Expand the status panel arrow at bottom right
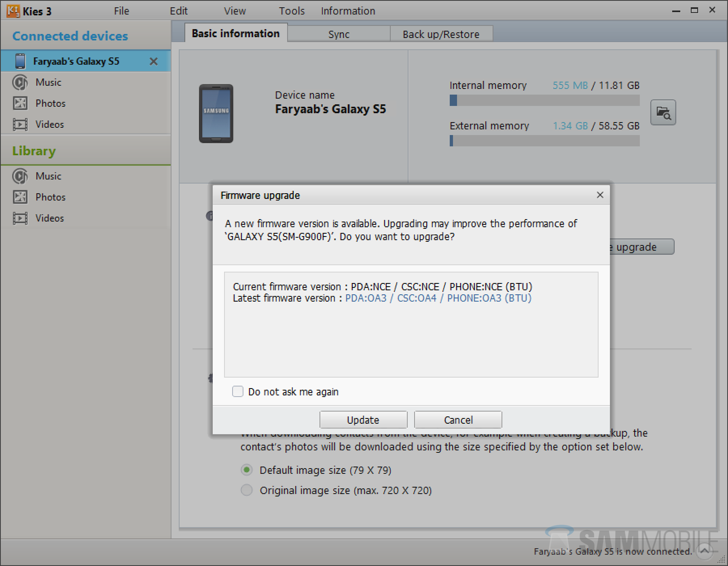The image size is (728, 566). pos(705,551)
